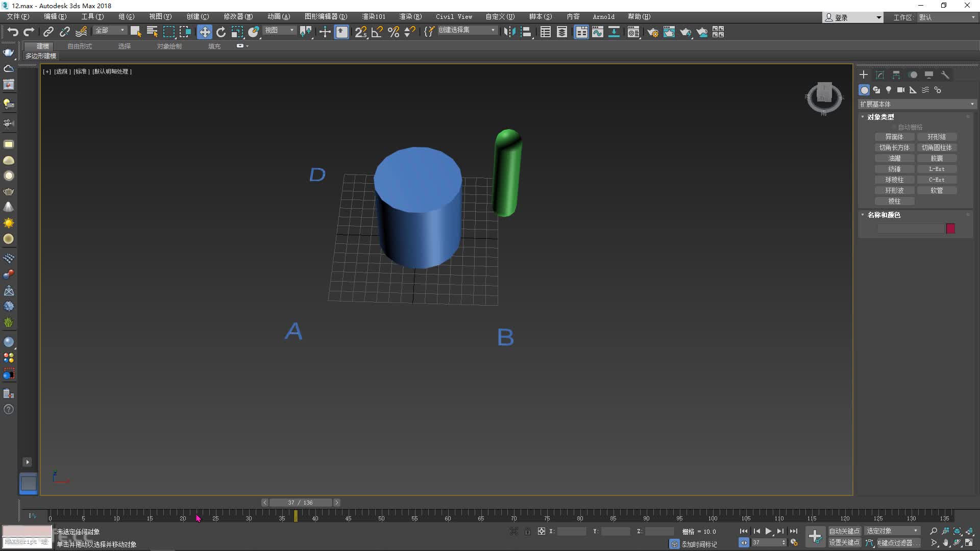
Task: Toggle Window/Crossing selection mode
Action: tap(185, 32)
